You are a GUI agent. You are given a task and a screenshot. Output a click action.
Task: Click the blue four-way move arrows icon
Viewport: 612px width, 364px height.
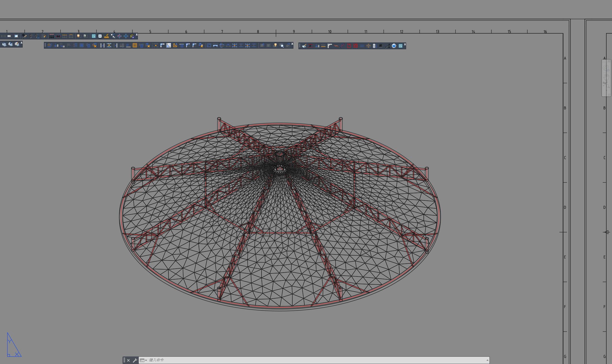(x=126, y=36)
